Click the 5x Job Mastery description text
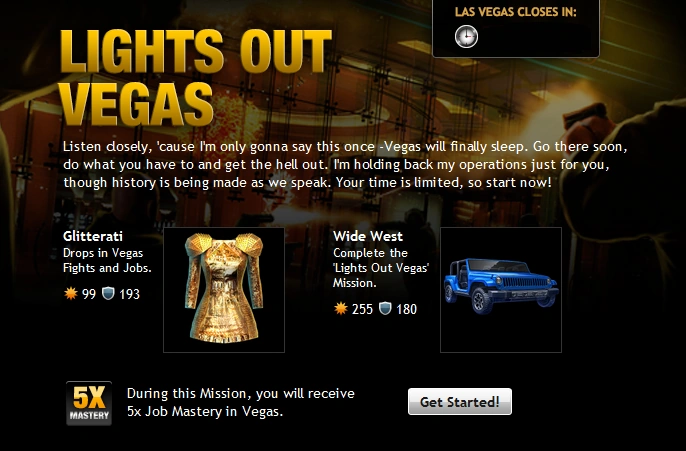 pyautogui.click(x=241, y=402)
